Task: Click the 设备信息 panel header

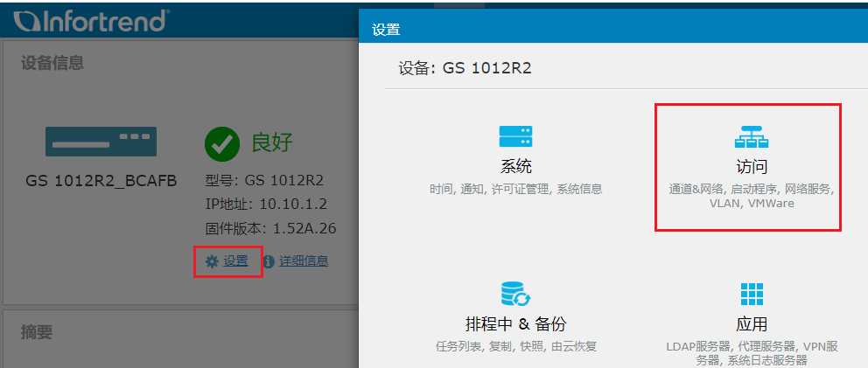Action: click(52, 62)
